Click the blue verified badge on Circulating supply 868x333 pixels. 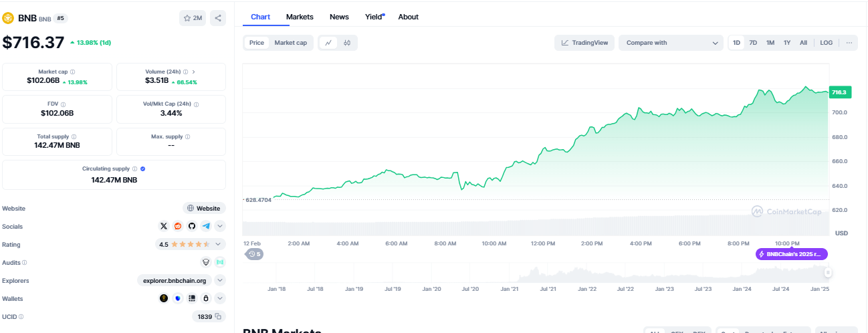tap(143, 169)
